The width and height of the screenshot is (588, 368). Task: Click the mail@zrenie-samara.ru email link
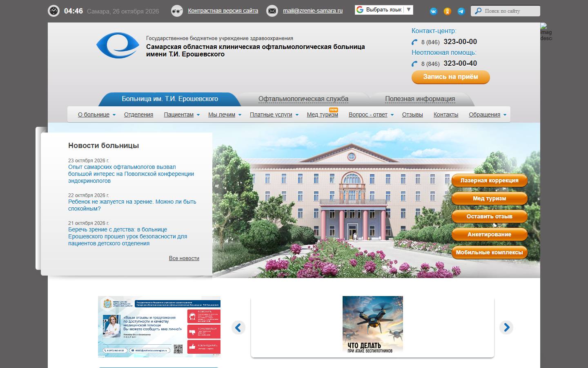313,11
